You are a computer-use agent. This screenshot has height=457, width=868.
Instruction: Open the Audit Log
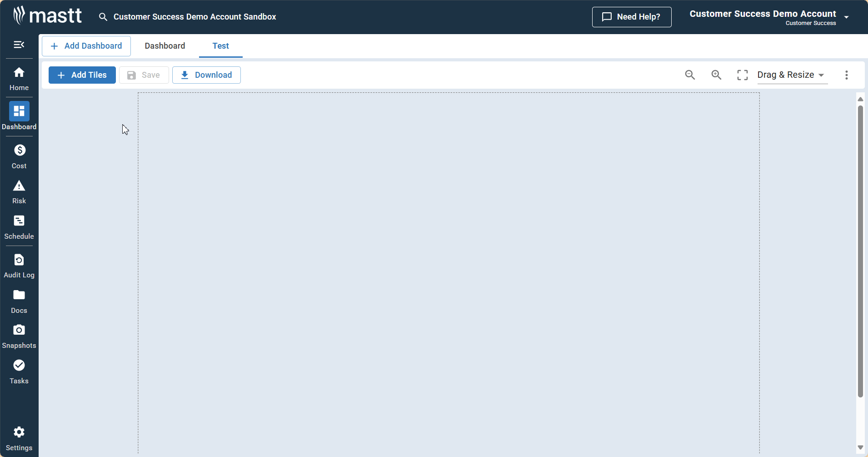(19, 266)
